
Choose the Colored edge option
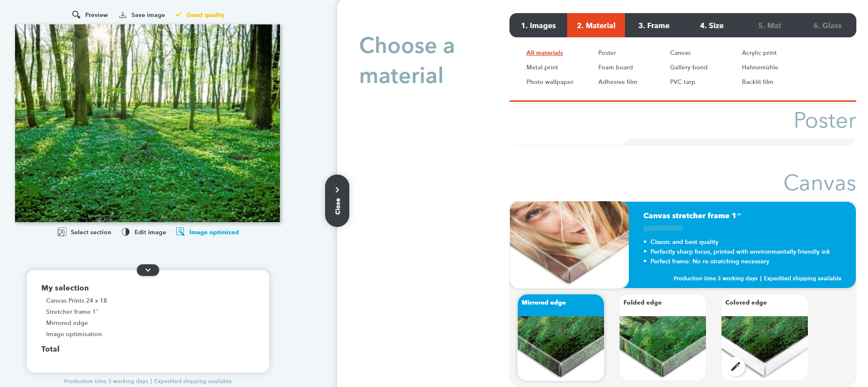coord(765,338)
